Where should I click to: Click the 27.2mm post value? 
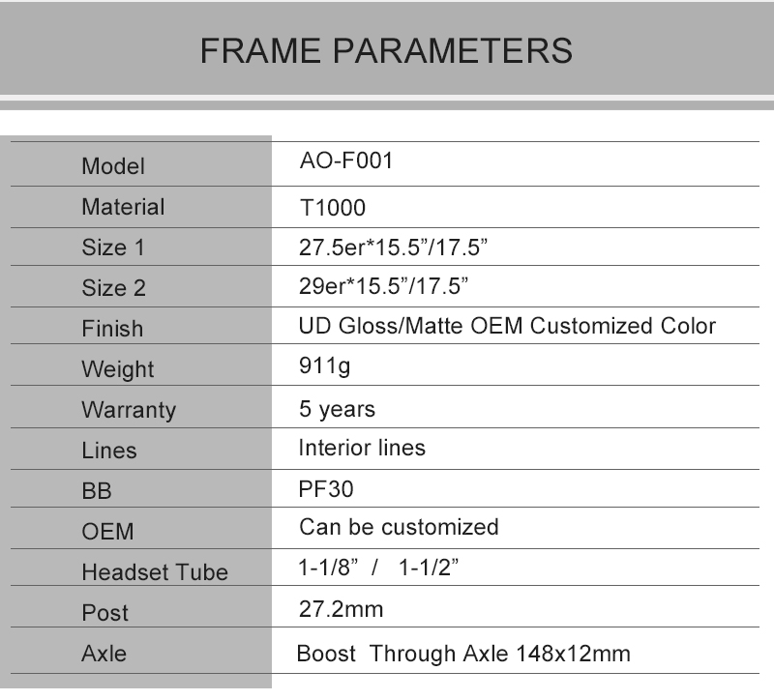(341, 609)
